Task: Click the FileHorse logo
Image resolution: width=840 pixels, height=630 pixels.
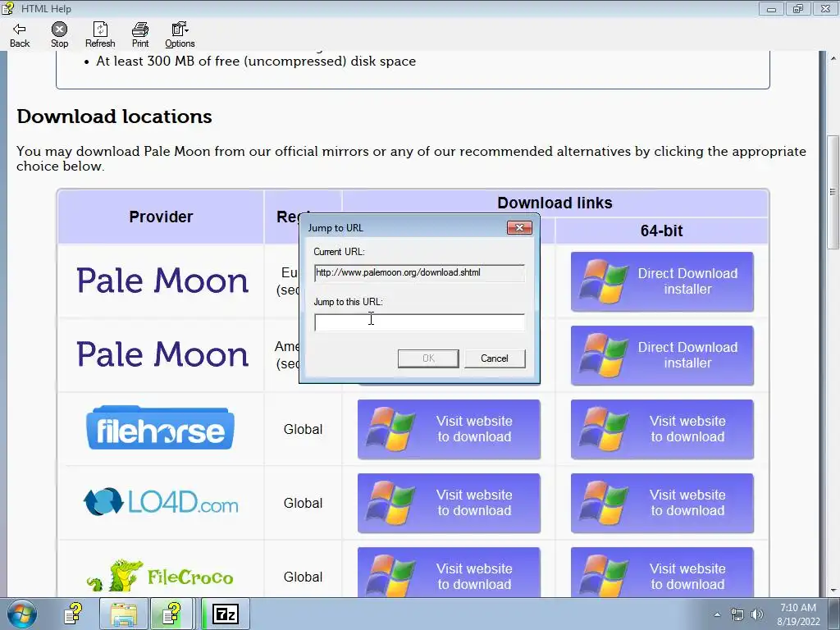Action: [160, 428]
